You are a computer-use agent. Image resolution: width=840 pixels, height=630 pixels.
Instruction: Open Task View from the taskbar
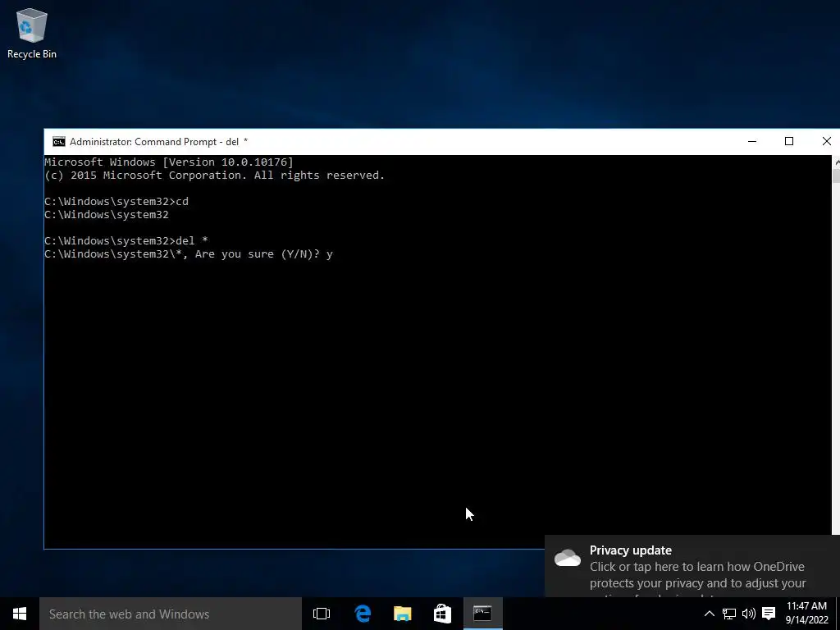tap(322, 614)
